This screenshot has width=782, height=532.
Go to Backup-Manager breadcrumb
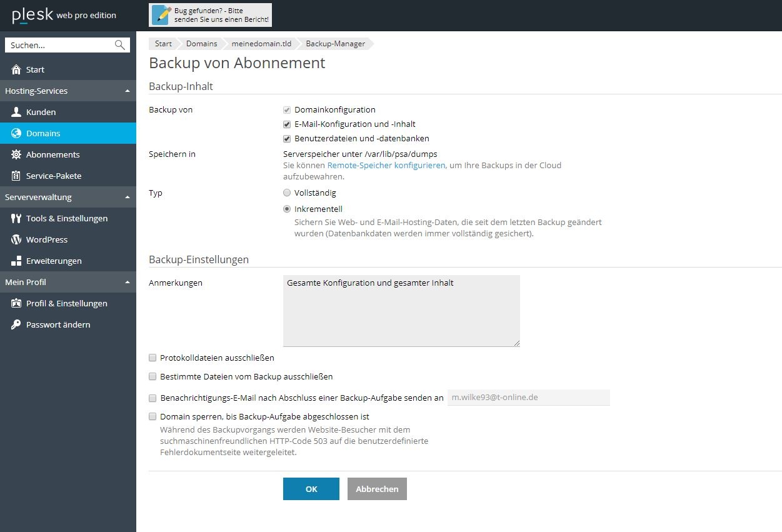335,44
